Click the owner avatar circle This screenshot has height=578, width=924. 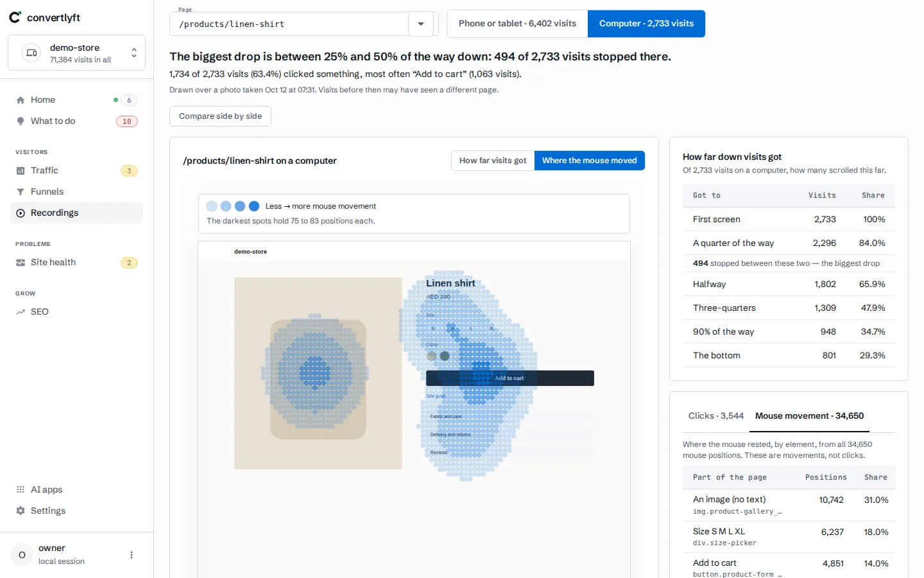(x=22, y=555)
